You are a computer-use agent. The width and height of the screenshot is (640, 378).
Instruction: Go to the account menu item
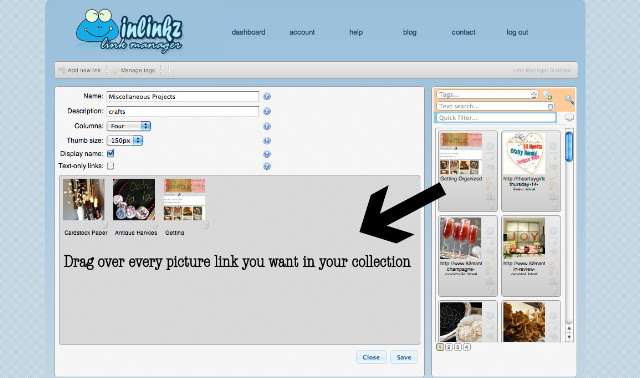click(x=302, y=32)
